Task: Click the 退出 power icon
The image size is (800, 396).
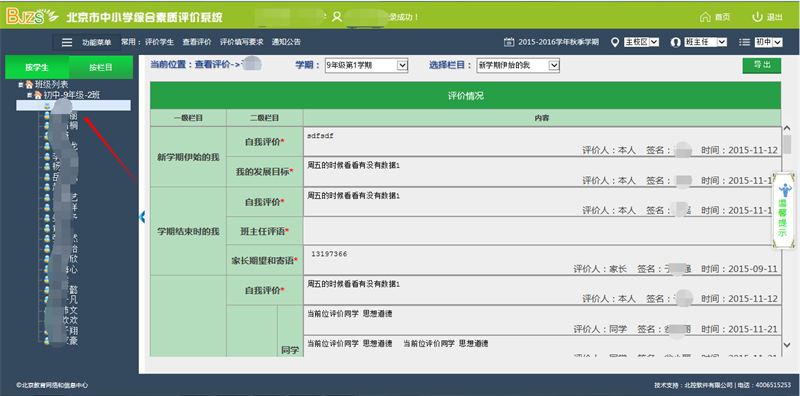Action: pos(757,17)
